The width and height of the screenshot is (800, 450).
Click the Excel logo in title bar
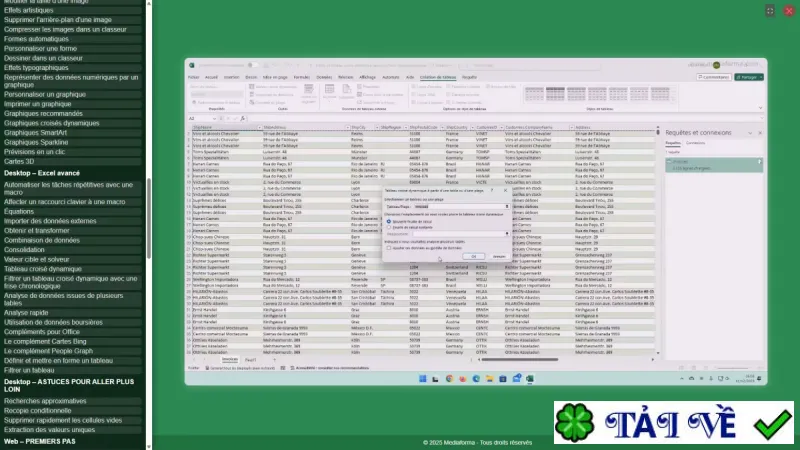192,65
